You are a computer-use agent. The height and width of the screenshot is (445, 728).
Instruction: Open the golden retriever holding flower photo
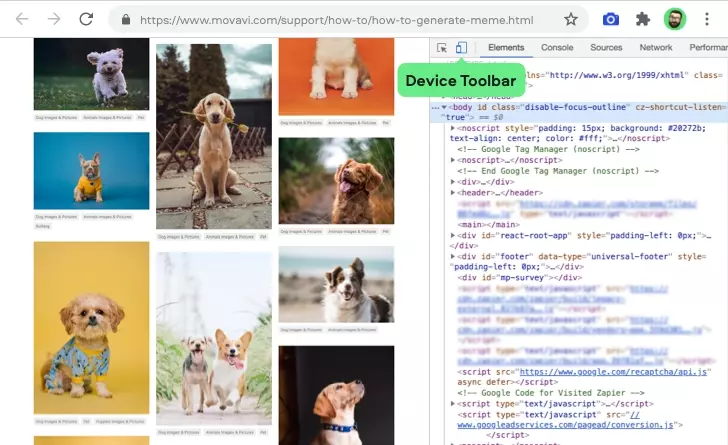pos(214,136)
